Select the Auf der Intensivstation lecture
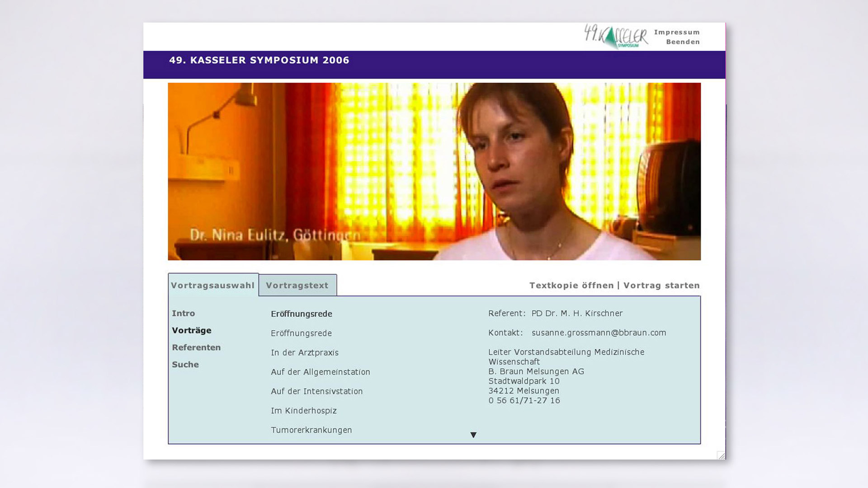 tap(316, 392)
